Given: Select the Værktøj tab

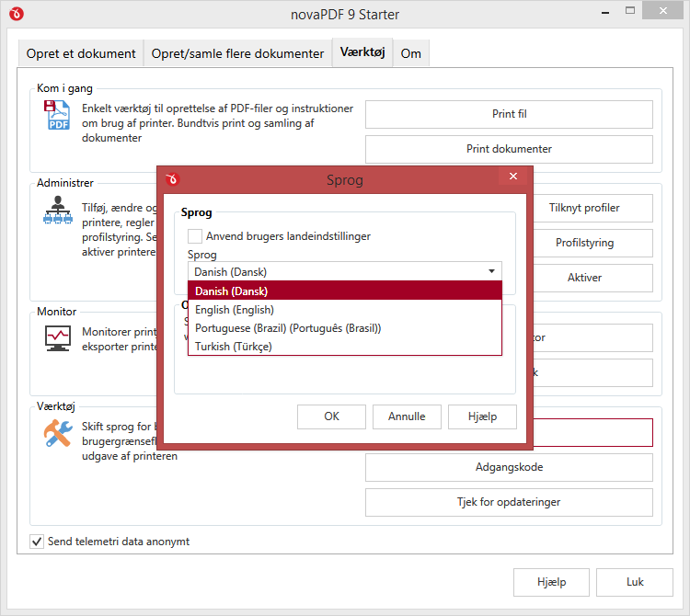Looking at the screenshot, I should click(362, 52).
